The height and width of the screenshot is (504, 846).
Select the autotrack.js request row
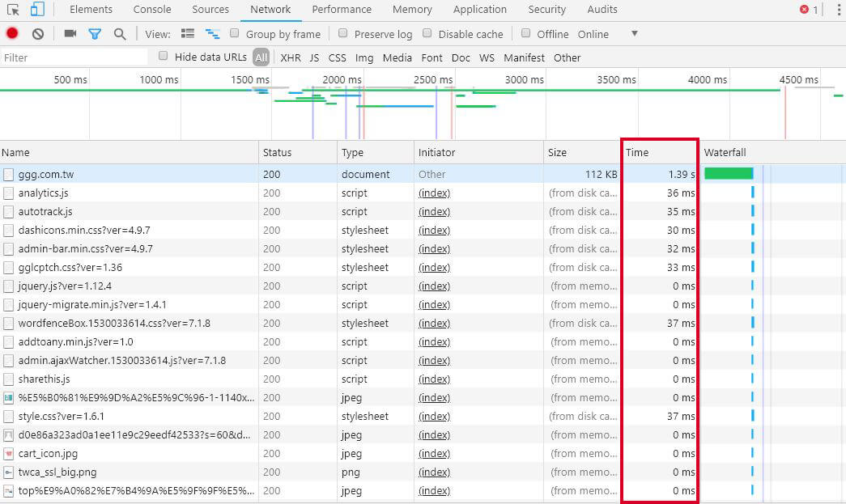pyautogui.click(x=423, y=212)
